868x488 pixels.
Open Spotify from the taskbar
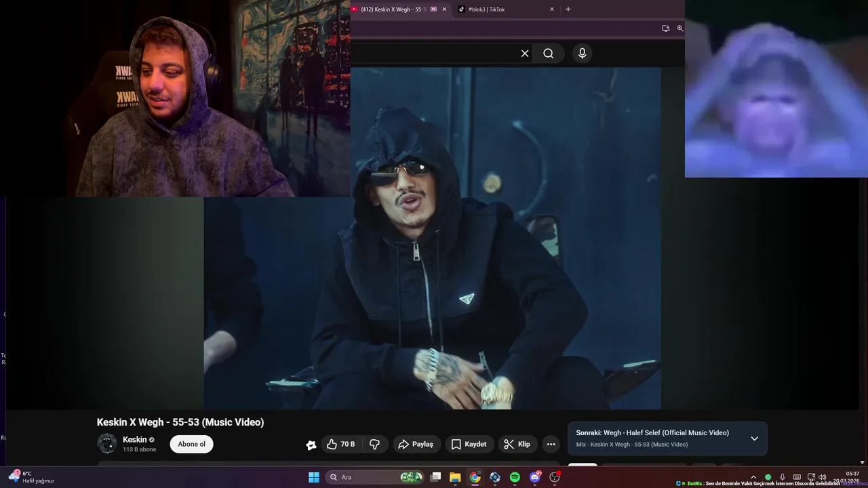coord(515,477)
